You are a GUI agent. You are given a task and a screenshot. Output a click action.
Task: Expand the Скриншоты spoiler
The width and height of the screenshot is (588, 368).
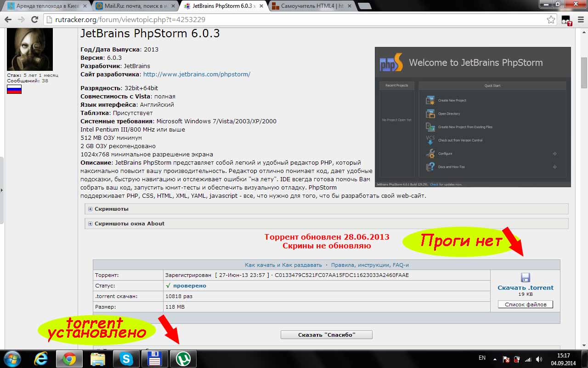[x=327, y=209]
